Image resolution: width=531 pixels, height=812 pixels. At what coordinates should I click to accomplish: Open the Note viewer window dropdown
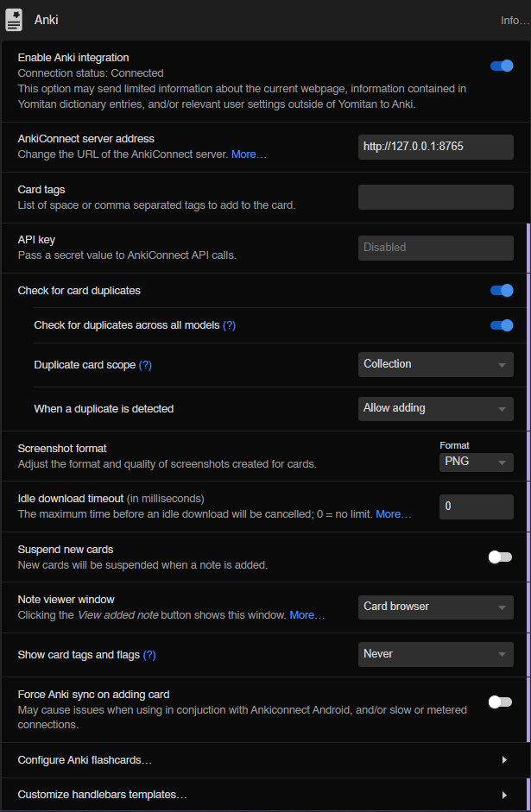point(436,607)
